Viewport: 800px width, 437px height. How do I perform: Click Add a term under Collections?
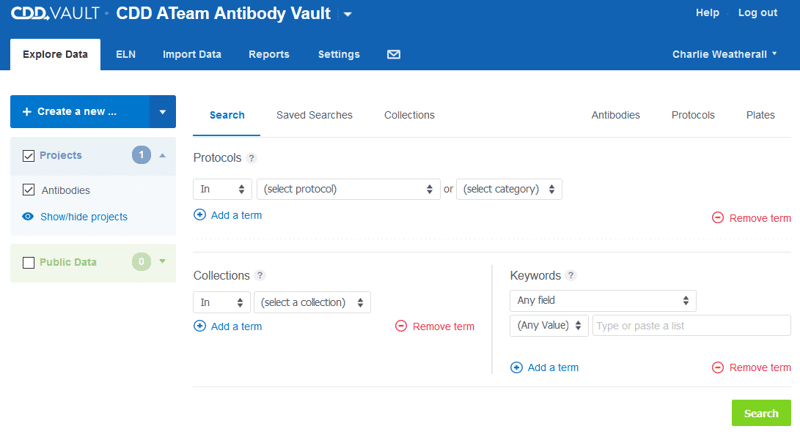[236, 326]
